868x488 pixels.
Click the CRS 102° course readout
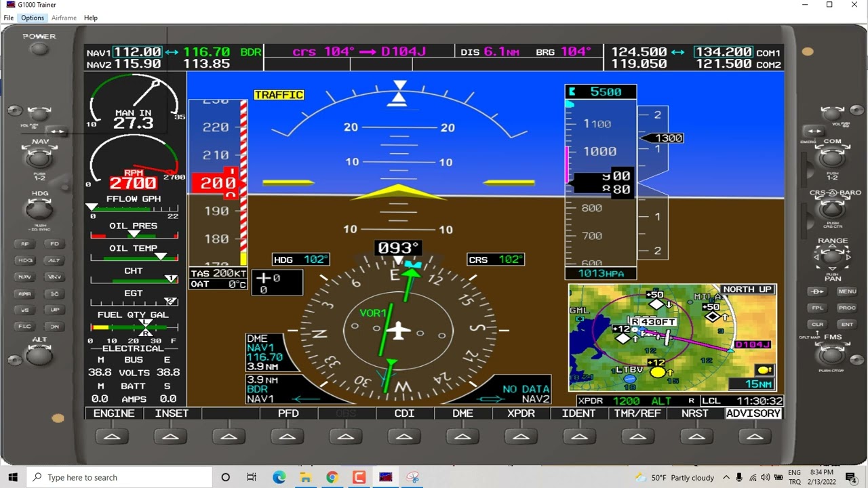tap(496, 260)
